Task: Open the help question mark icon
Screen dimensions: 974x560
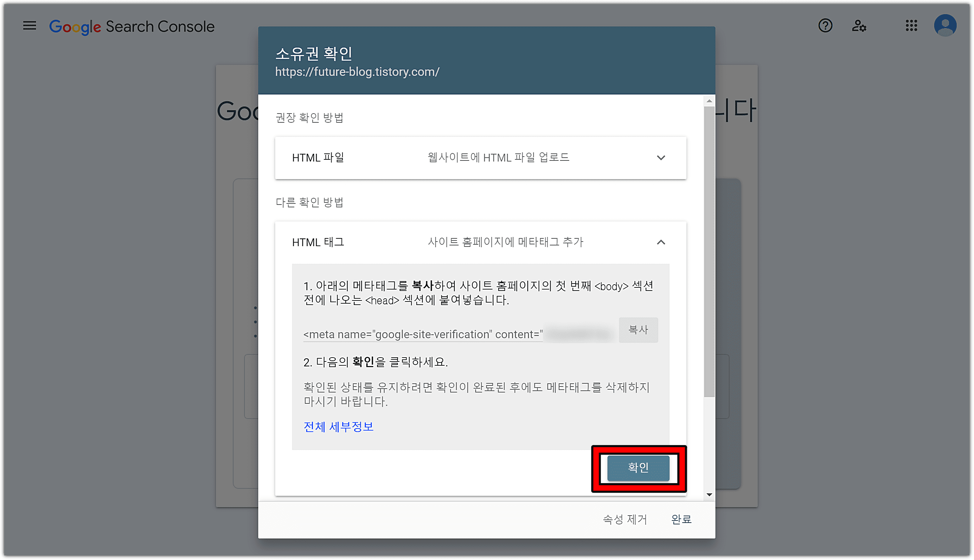Action: 825,26
